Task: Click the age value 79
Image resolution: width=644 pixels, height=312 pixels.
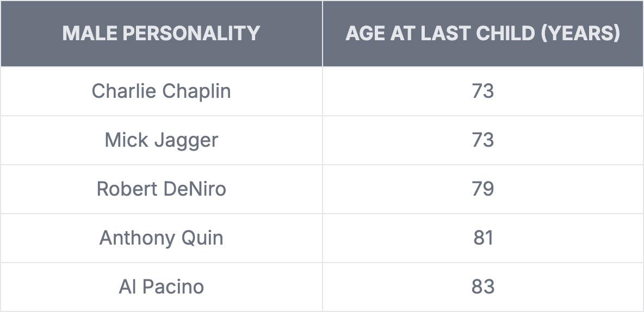Action: (x=482, y=189)
